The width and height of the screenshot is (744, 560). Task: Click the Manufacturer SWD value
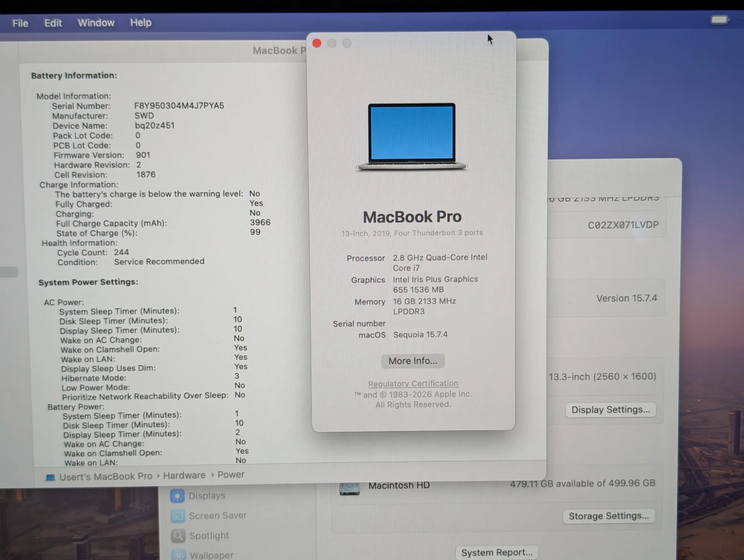pyautogui.click(x=144, y=116)
